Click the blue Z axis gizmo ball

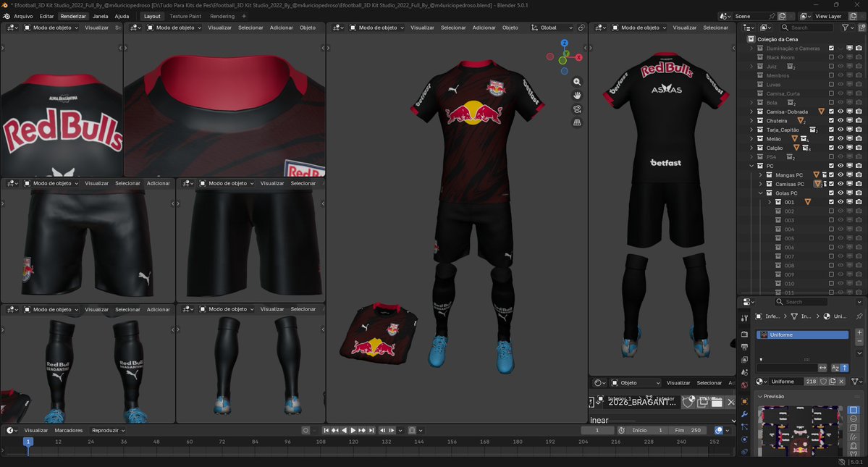tap(564, 43)
